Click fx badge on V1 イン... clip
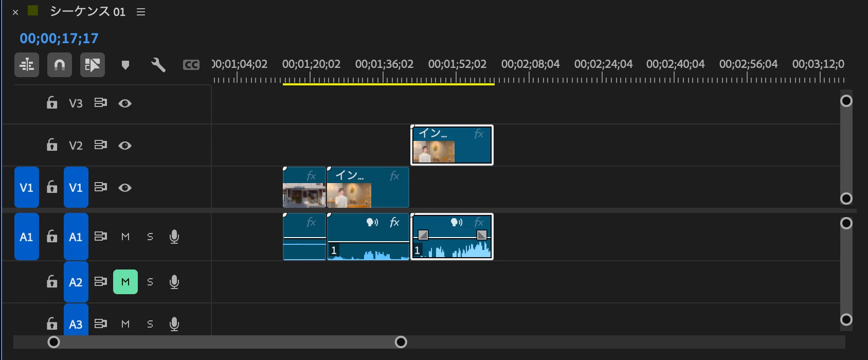 [394, 176]
